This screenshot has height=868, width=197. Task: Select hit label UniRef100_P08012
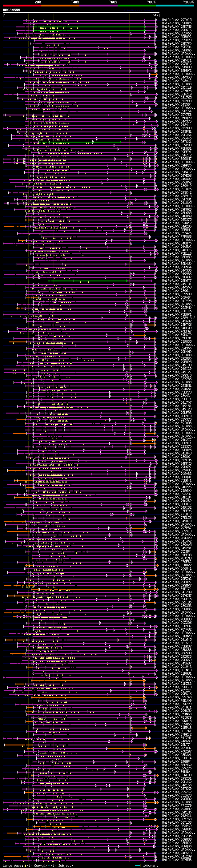[x=176, y=81]
